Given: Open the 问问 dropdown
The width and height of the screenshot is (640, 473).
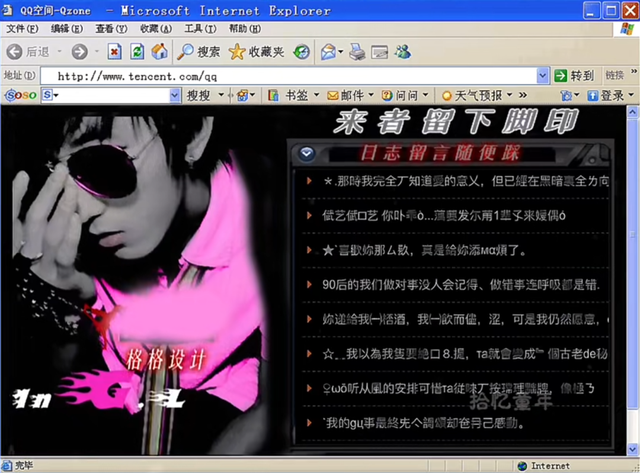Looking at the screenshot, I should [425, 95].
